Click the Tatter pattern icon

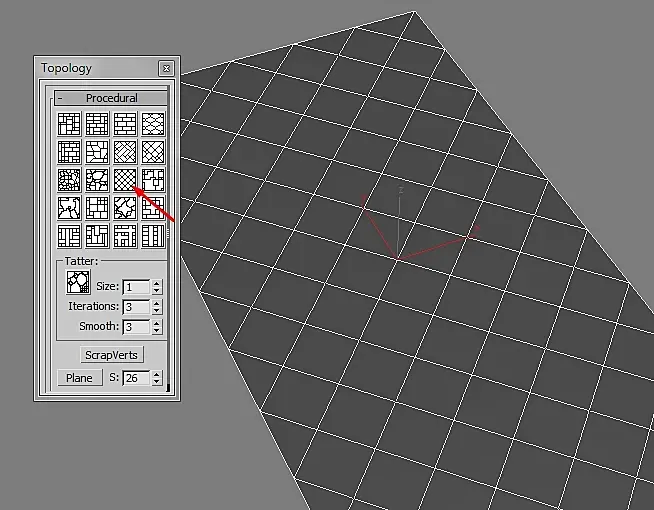tap(78, 282)
